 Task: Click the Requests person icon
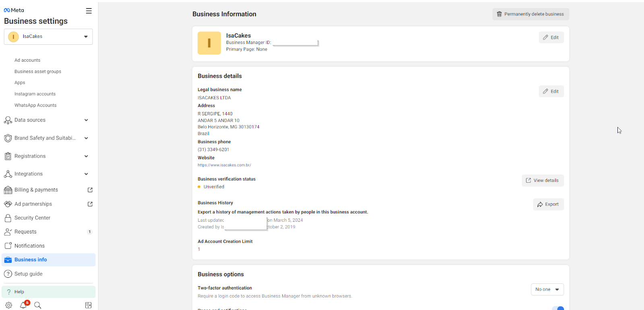8,232
